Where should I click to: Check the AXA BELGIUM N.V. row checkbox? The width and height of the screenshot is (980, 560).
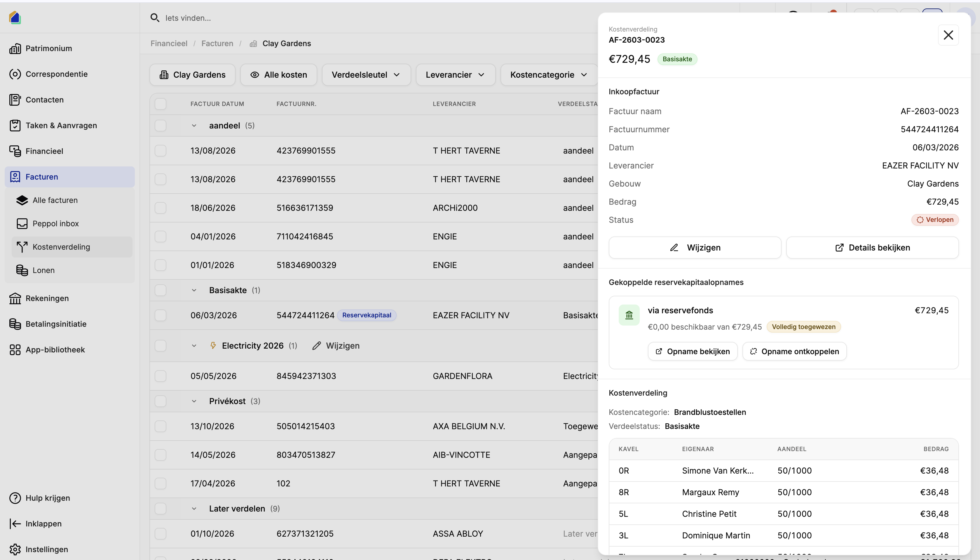161,426
